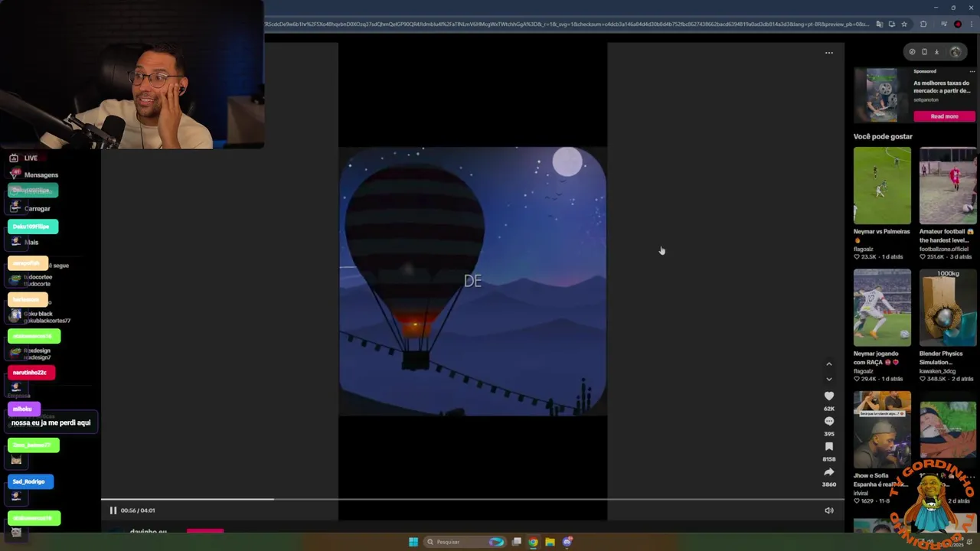Pause the TikTok video playback

pos(113,510)
